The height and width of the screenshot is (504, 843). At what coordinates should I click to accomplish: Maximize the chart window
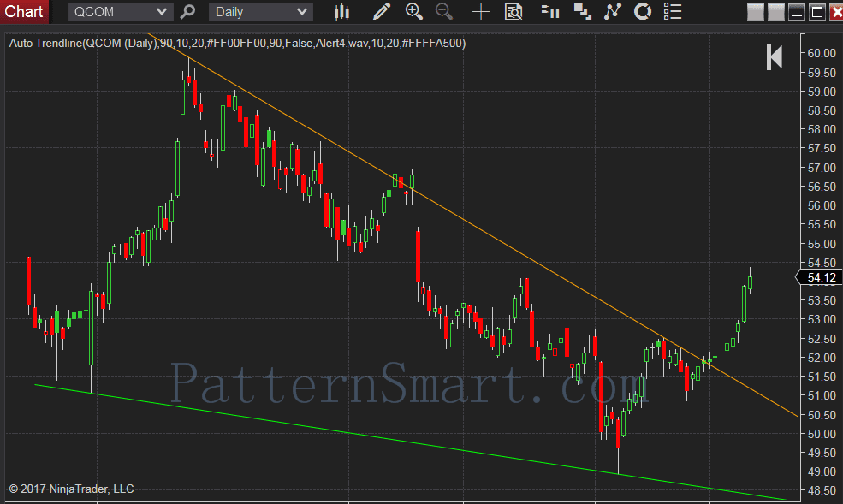pyautogui.click(x=817, y=12)
